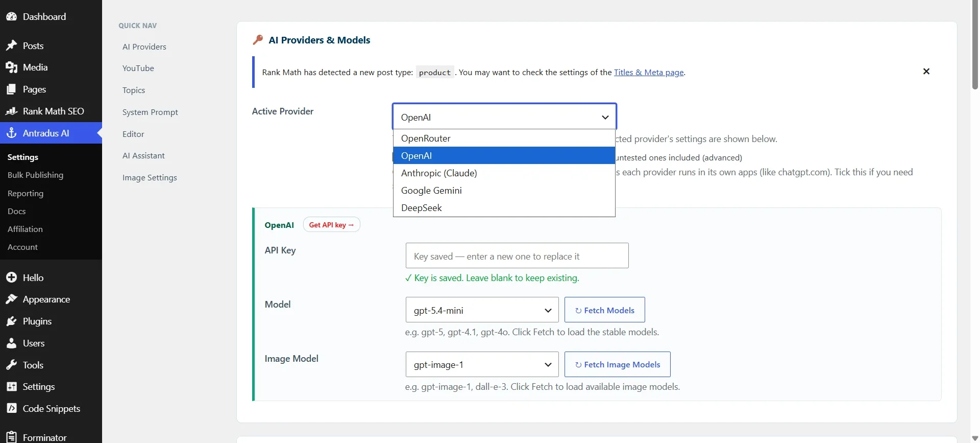Click the Plugins plug icon
The width and height of the screenshot is (980, 443).
(x=11, y=321)
